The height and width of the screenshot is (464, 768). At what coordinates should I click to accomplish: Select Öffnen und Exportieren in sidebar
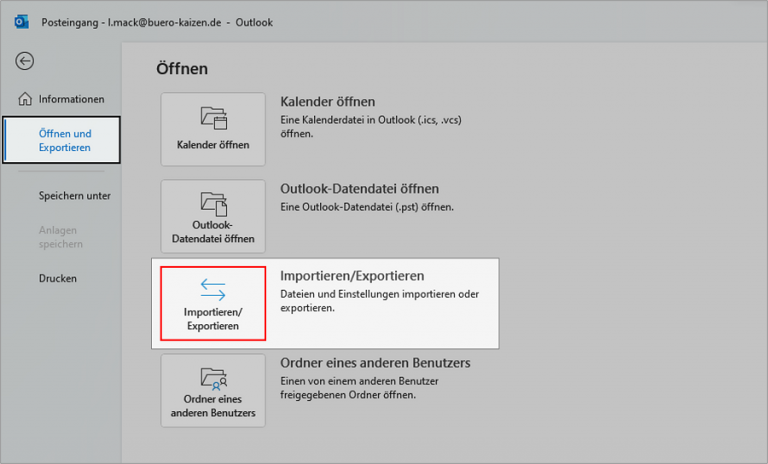pyautogui.click(x=61, y=140)
